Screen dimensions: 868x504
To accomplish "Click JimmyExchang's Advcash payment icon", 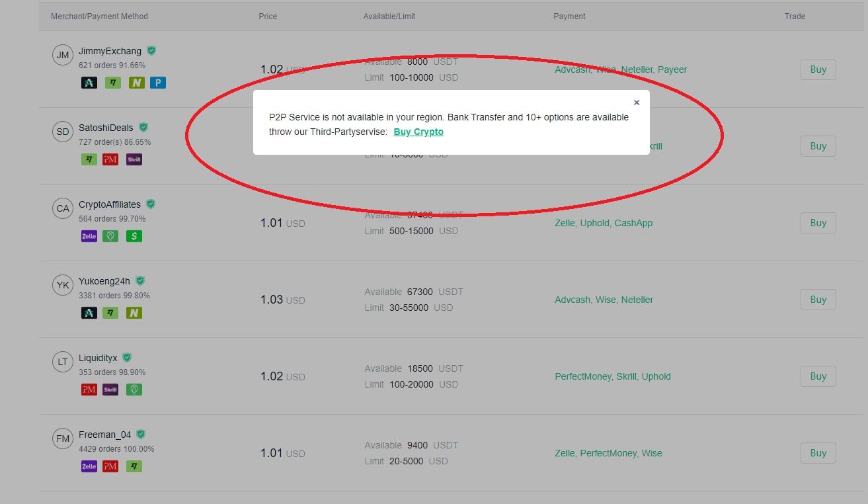I will (x=89, y=83).
